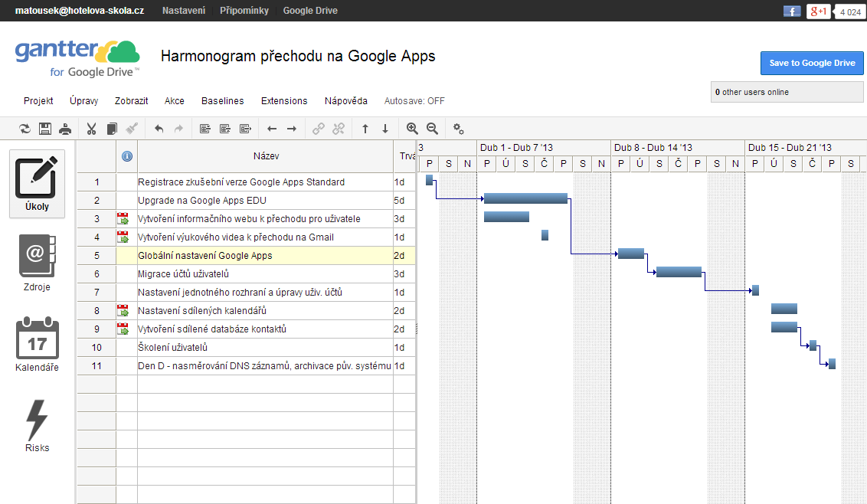This screenshot has width=867, height=504.
Task: Outdent the task with the left arrow icon
Action: [x=271, y=129]
